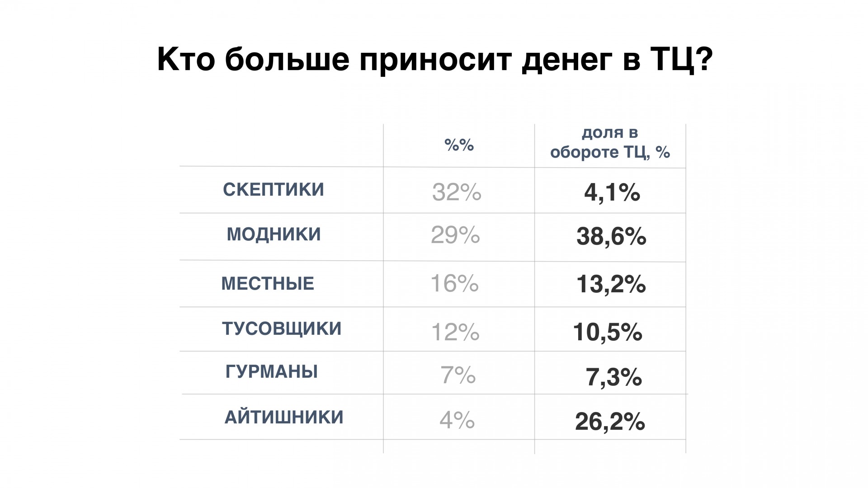Image resolution: width=868 pixels, height=488 pixels.
Task: Click the ТУСОВЩИКИ row label
Action: tap(282, 328)
